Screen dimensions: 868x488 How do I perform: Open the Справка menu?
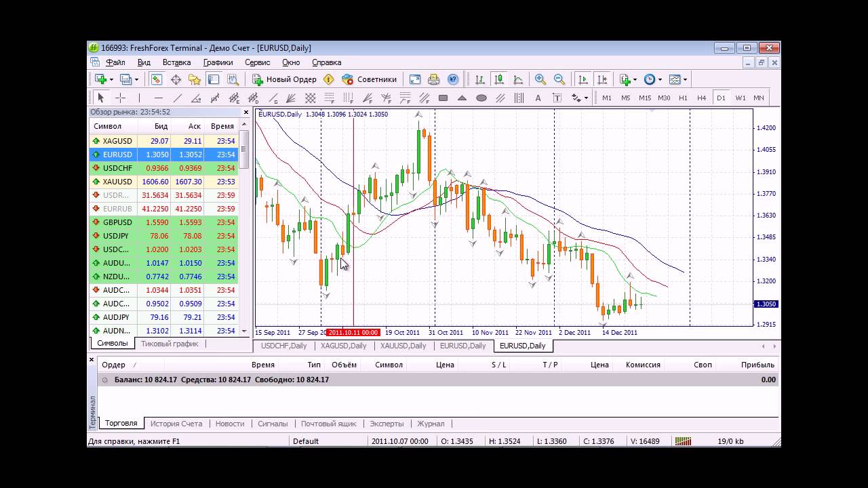(326, 62)
